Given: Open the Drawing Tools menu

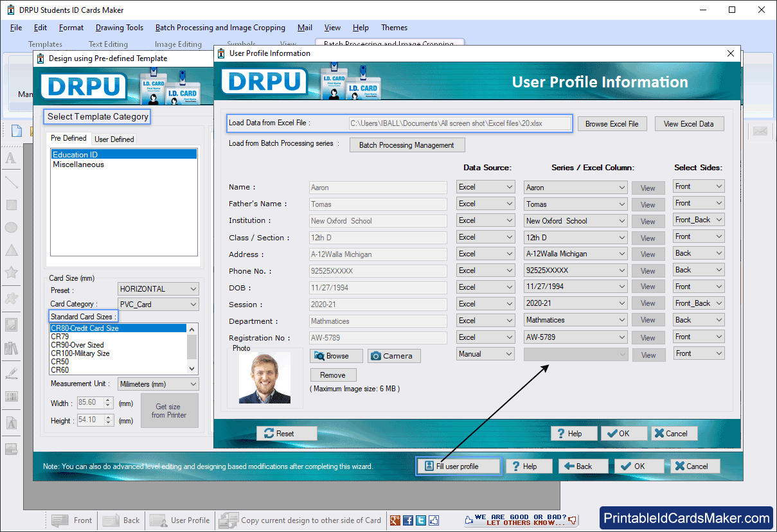Looking at the screenshot, I should pos(120,28).
